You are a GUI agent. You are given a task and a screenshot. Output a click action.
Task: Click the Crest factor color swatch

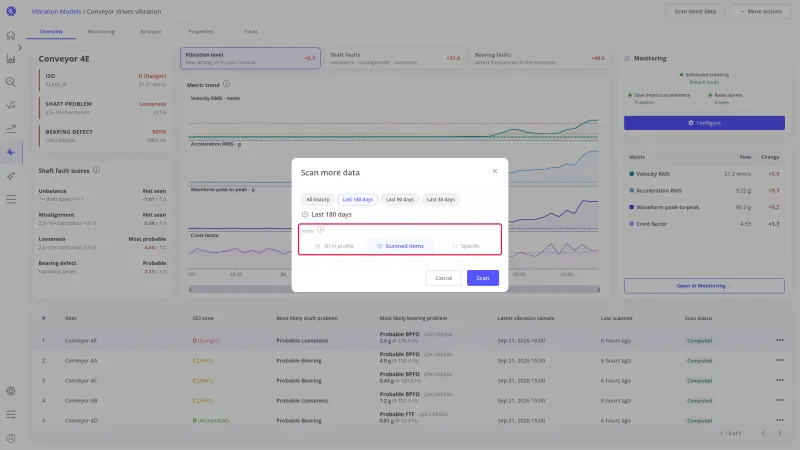pos(632,224)
